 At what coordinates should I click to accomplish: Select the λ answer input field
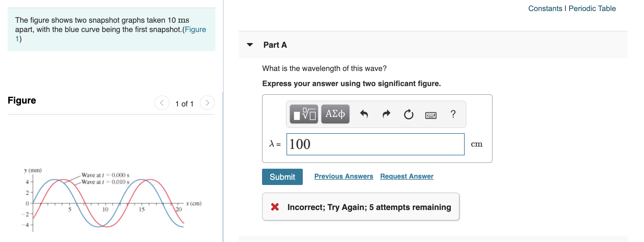(376, 143)
